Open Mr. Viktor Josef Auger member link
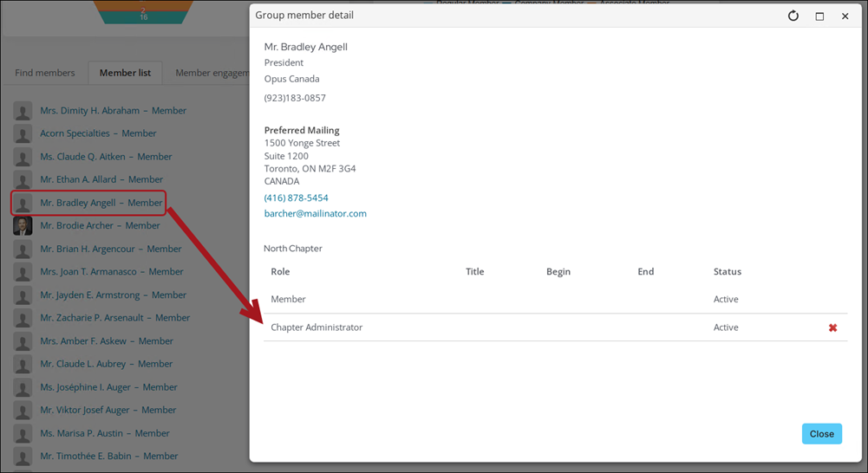 [x=108, y=410]
